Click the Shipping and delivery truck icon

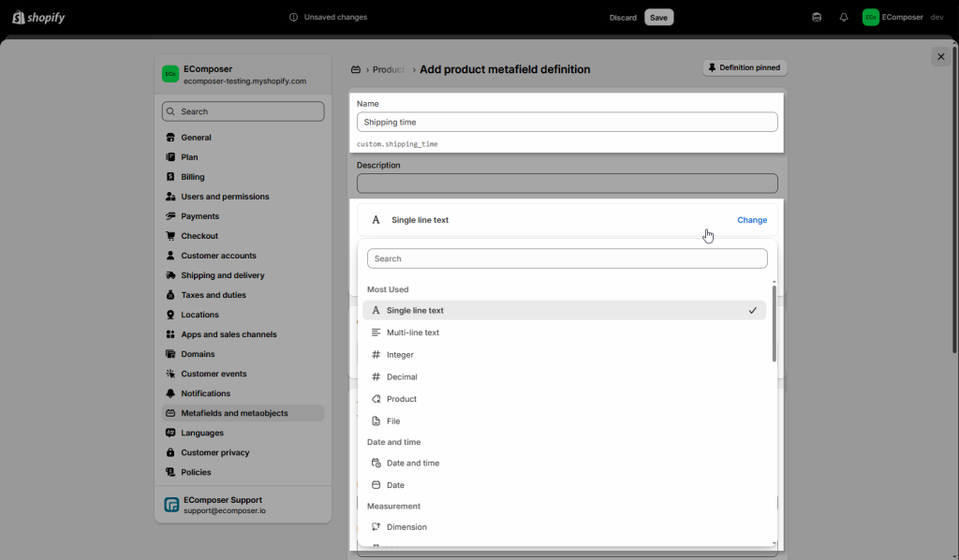click(x=170, y=275)
